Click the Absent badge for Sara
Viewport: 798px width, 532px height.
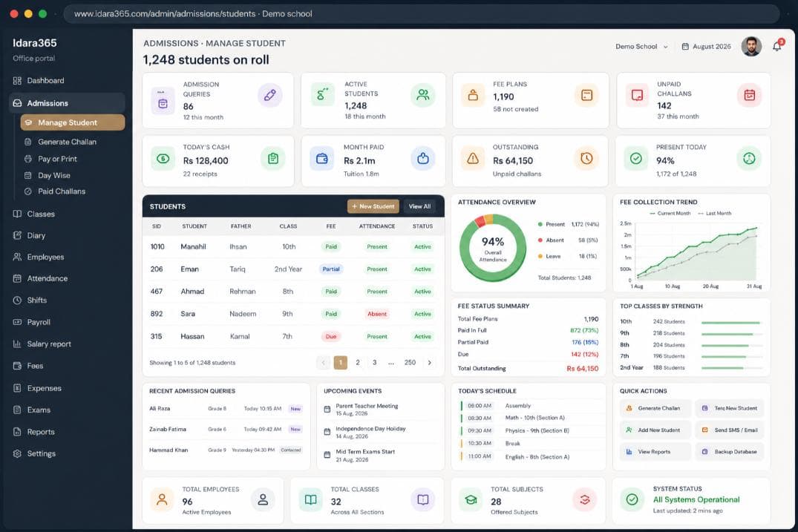pyautogui.click(x=377, y=314)
